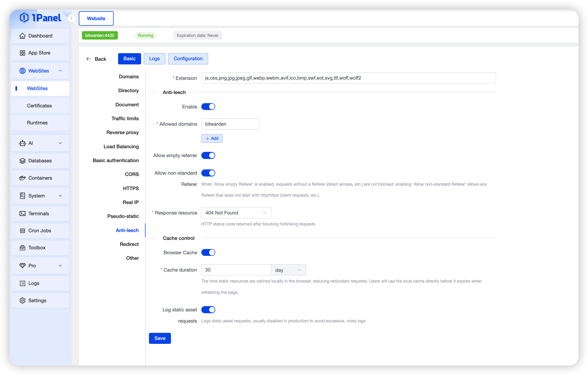Viewport: 588px width, 375px height.
Task: Open Response resource 404 Not Found dropdown
Action: tap(236, 213)
